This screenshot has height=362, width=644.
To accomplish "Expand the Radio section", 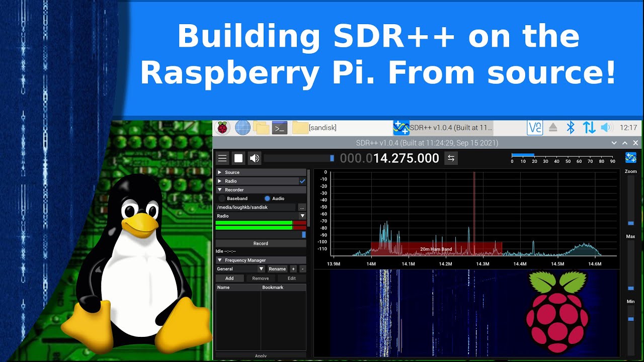I will click(x=257, y=181).
